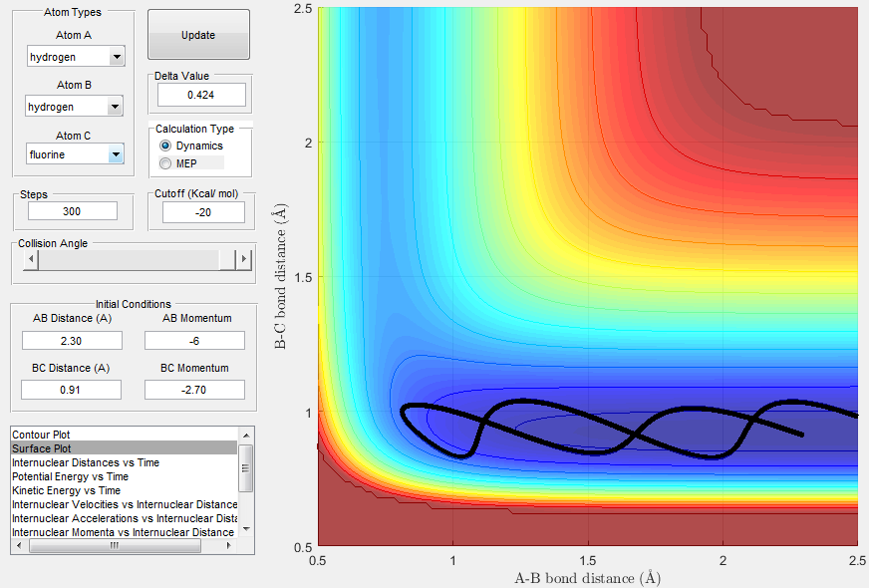Select Internuclear Distances vs Time
Screen dimensions: 869x588
[125, 462]
